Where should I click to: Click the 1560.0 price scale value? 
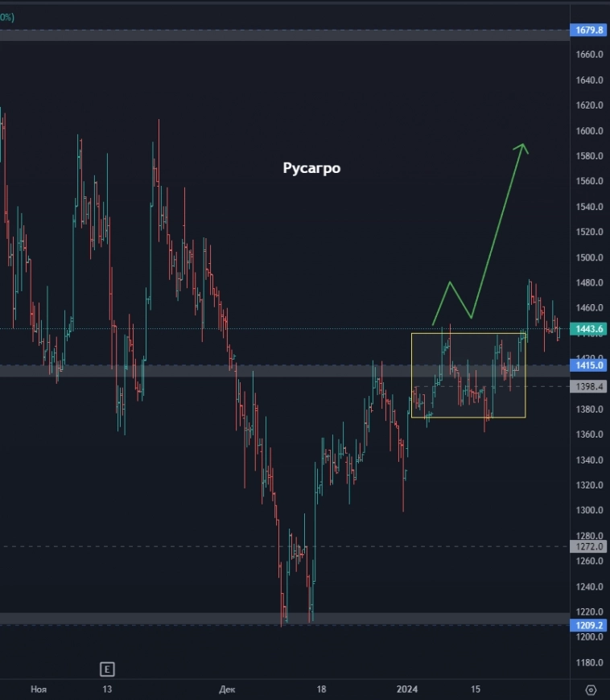[589, 181]
